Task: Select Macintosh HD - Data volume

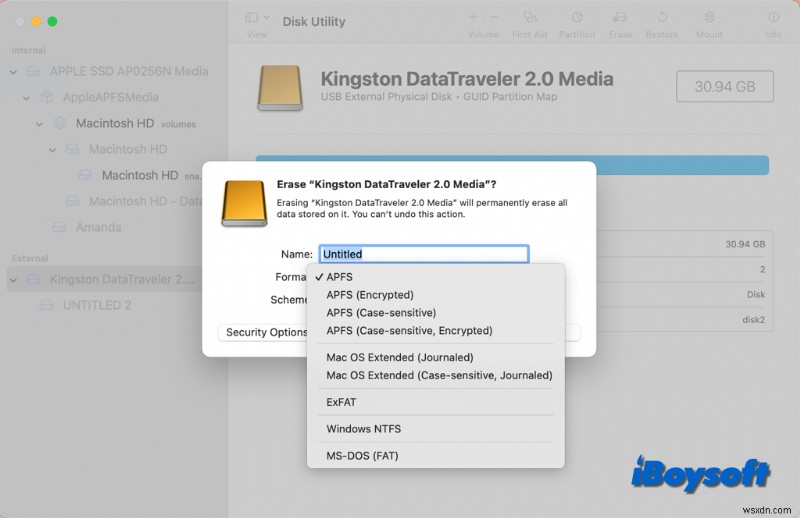Action: (145, 201)
